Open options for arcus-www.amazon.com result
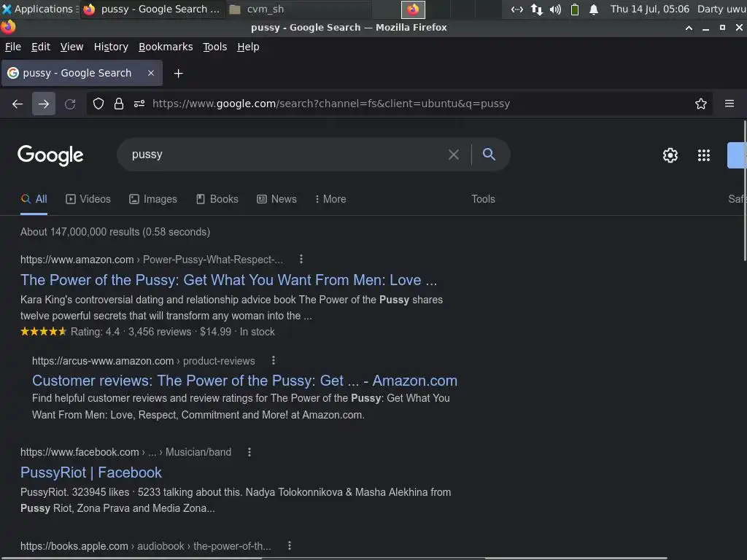747x560 pixels. pos(273,360)
